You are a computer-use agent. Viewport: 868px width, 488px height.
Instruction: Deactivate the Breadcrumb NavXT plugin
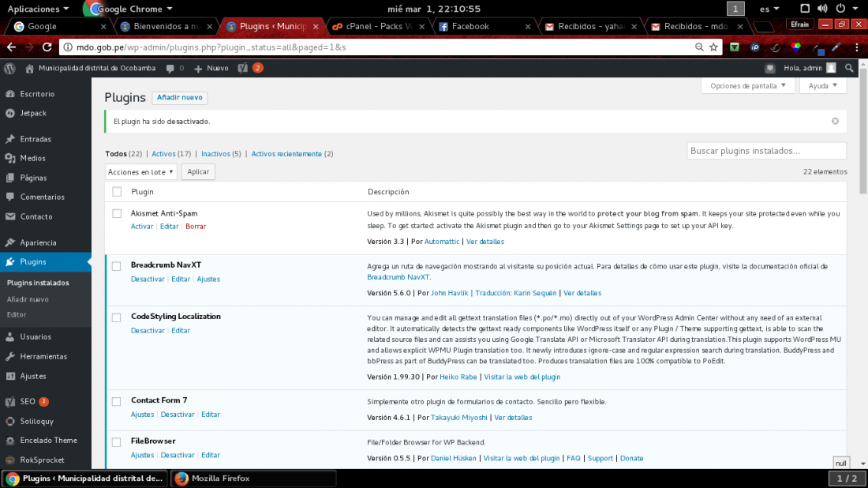tap(148, 280)
